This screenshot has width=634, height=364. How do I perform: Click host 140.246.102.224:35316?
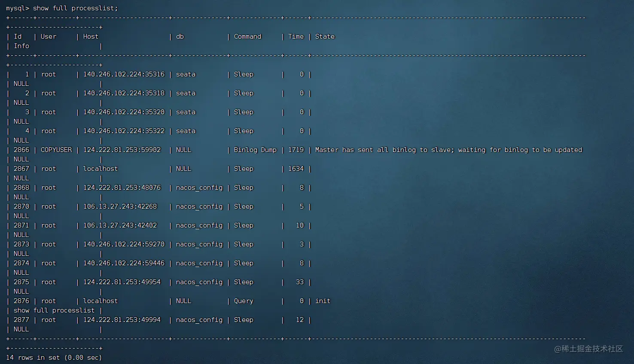point(124,74)
